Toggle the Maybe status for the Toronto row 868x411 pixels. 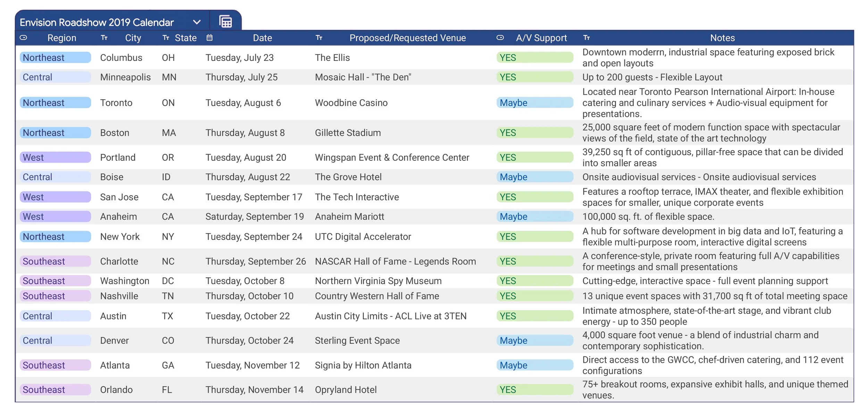tap(535, 102)
